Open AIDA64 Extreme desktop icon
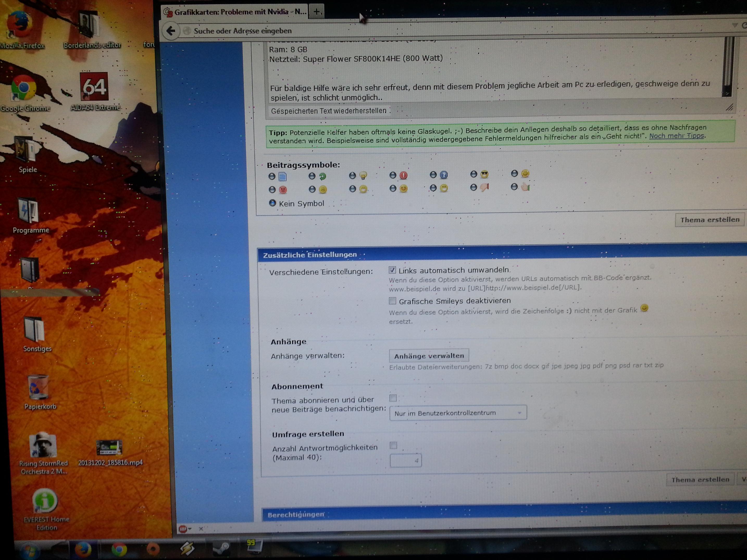This screenshot has height=560, width=747. pyautogui.click(x=94, y=87)
